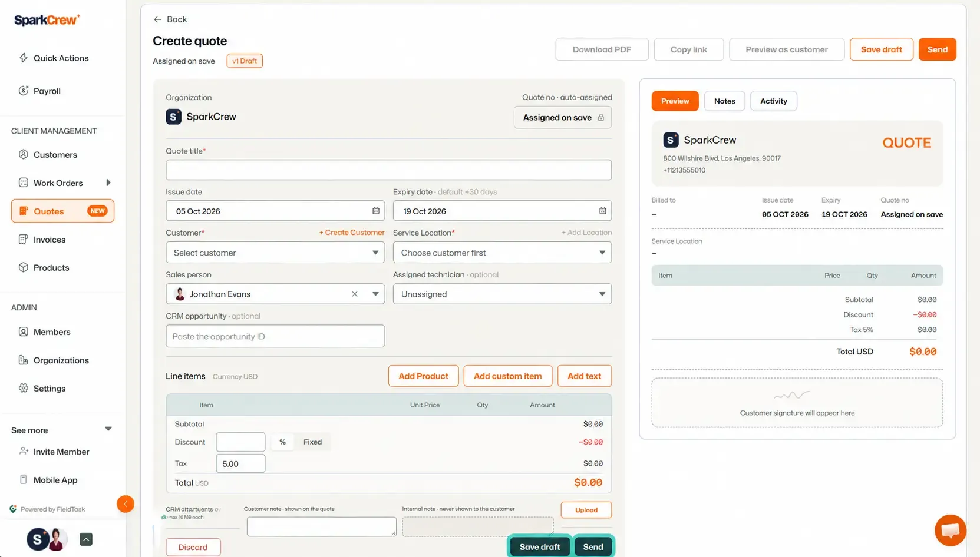Image resolution: width=980 pixels, height=557 pixels.
Task: Click the Upload button
Action: click(x=586, y=510)
